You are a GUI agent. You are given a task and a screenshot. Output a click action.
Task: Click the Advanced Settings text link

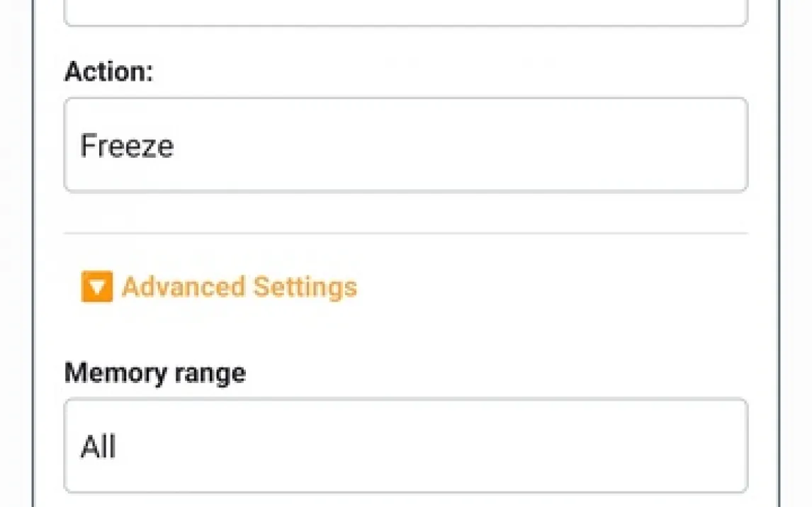pyautogui.click(x=239, y=287)
